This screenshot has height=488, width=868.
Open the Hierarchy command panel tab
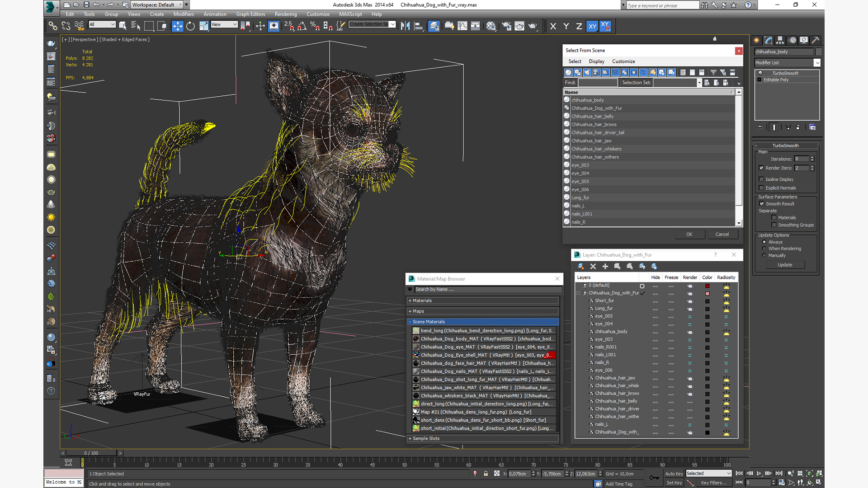click(780, 40)
